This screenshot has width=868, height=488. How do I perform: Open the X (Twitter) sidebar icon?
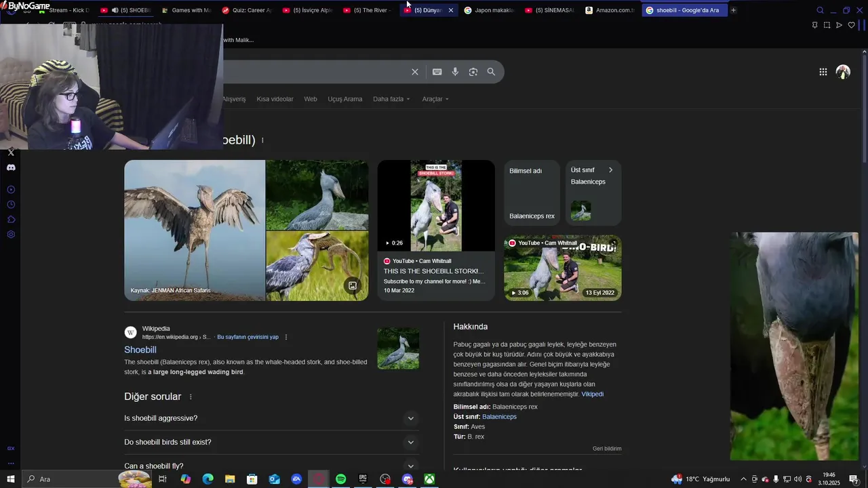(11, 152)
